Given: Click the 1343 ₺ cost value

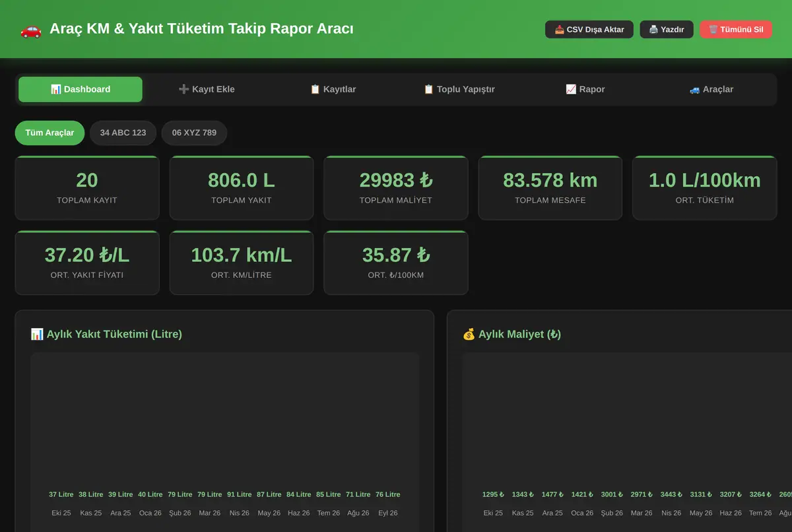Looking at the screenshot, I should [x=523, y=494].
